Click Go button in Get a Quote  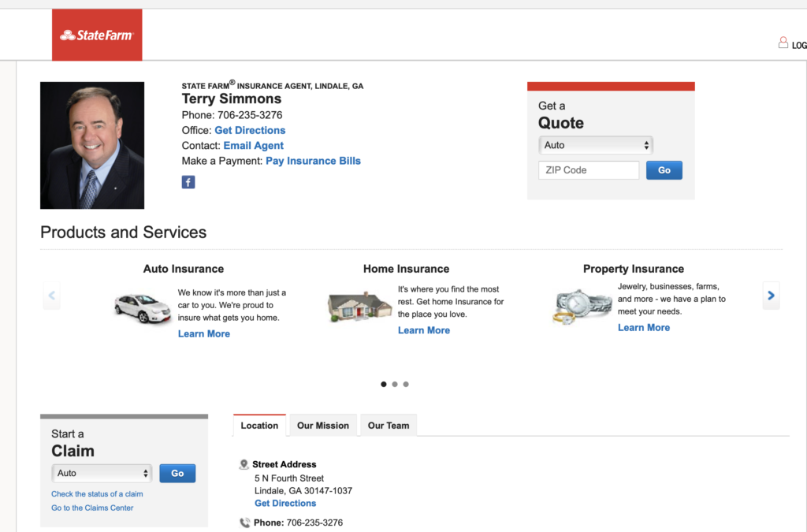point(664,170)
